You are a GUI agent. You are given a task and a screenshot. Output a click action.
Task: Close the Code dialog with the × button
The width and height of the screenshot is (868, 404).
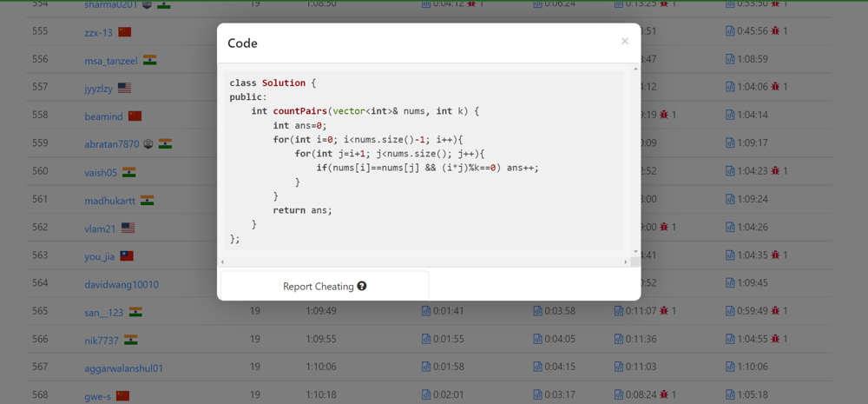click(624, 41)
